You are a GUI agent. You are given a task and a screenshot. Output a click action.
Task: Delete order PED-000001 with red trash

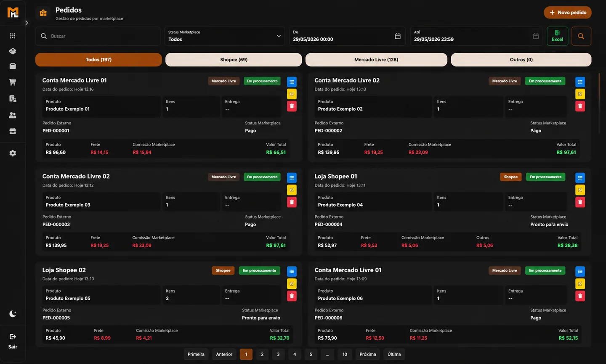pyautogui.click(x=292, y=106)
